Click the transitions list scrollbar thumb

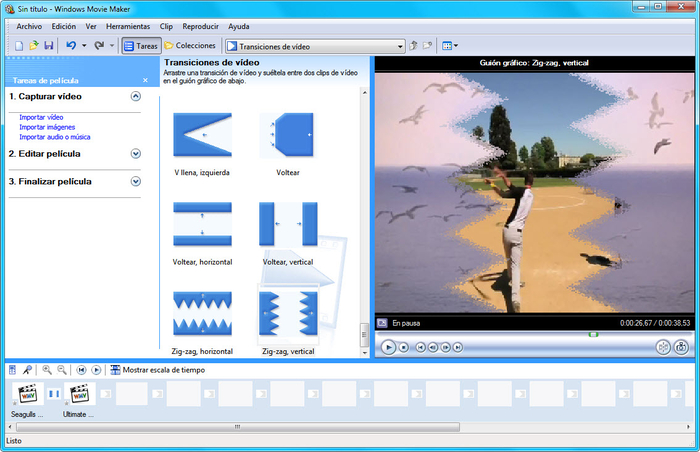[x=365, y=334]
